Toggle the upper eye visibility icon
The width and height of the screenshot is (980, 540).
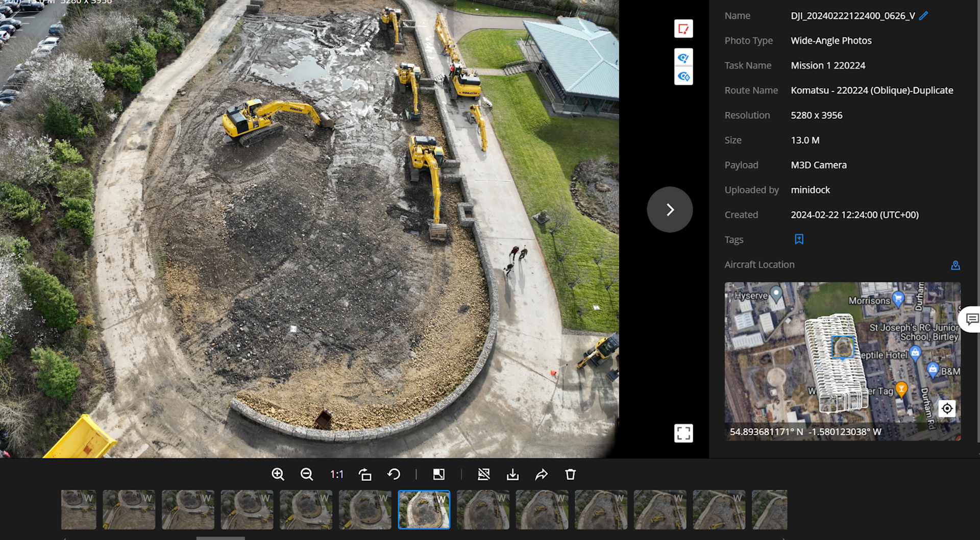[x=683, y=58]
